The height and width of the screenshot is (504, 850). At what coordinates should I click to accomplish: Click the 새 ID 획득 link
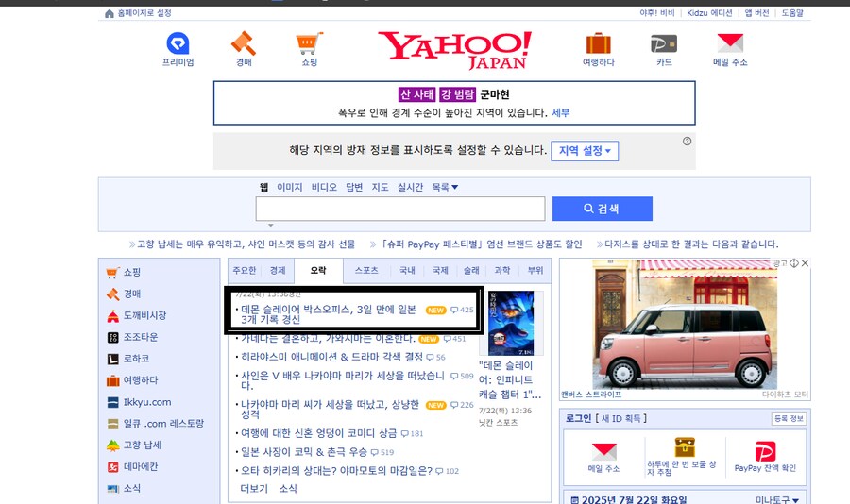(x=620, y=418)
